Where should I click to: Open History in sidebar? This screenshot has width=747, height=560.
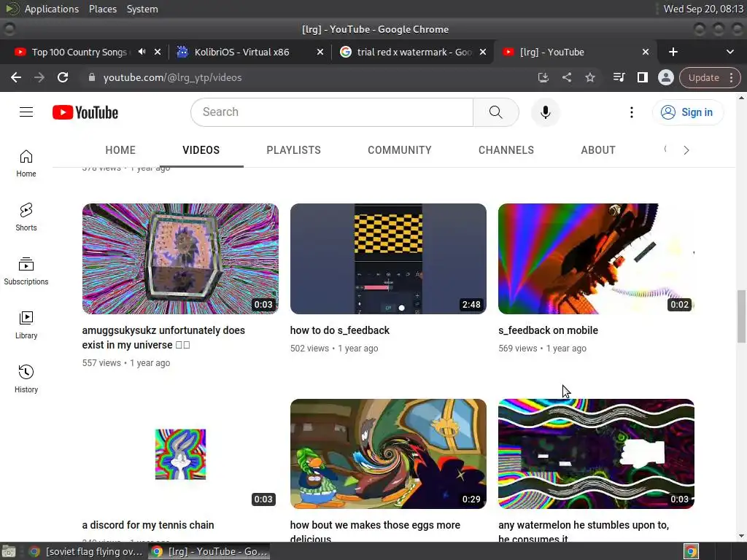pos(26,379)
